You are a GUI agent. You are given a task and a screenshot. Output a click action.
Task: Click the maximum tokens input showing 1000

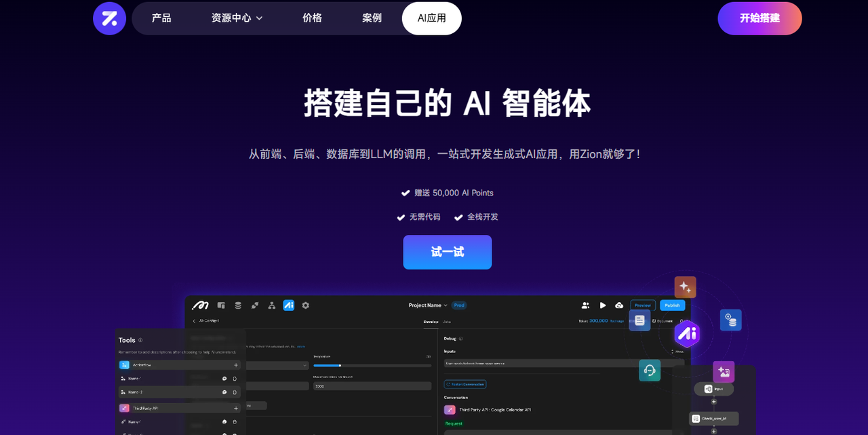coord(372,386)
